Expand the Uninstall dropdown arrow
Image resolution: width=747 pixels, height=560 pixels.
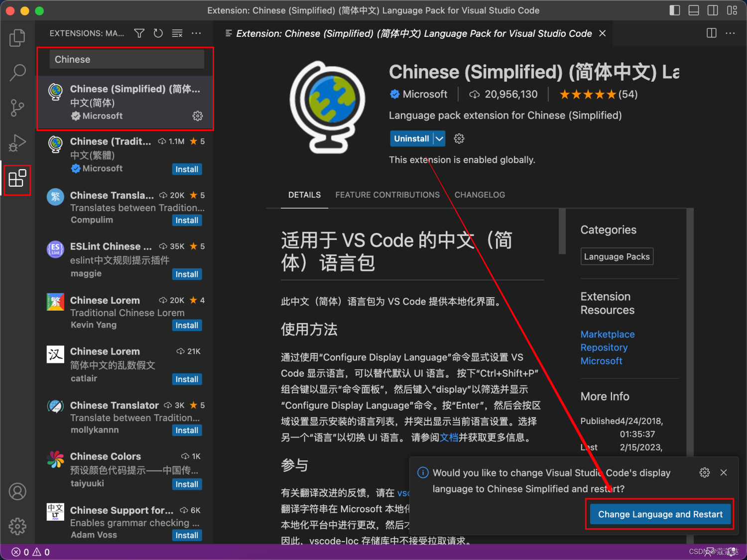[439, 138]
